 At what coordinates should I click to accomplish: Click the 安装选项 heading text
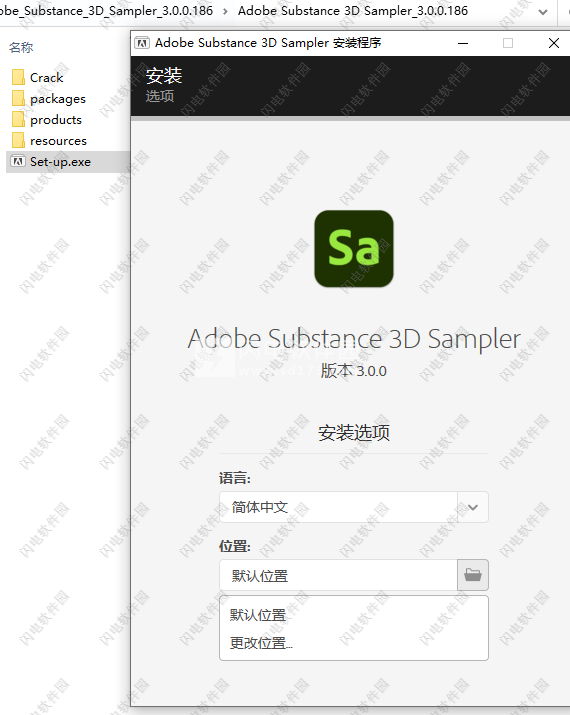354,432
